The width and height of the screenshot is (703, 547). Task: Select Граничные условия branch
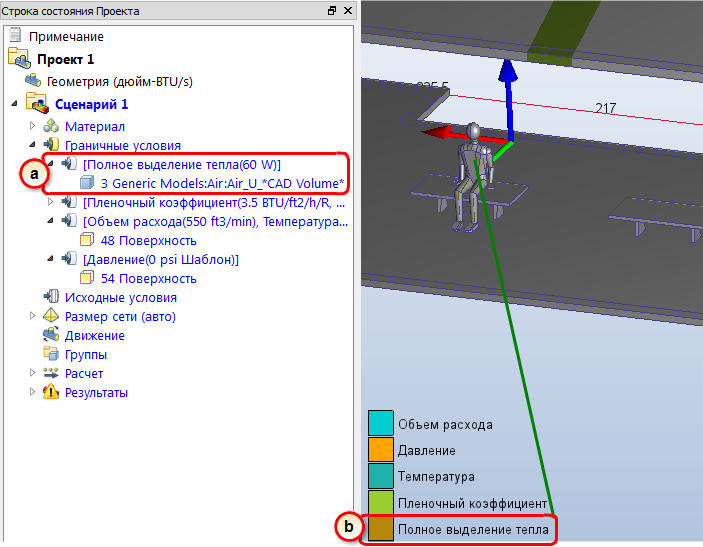click(x=123, y=145)
